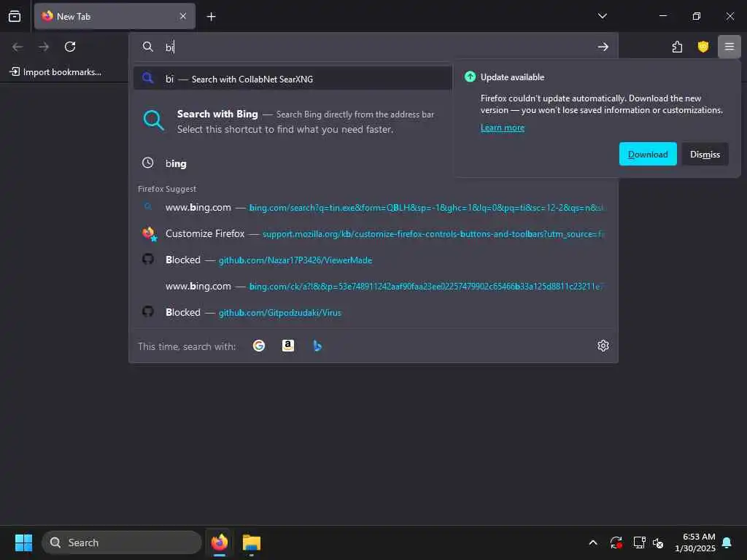This screenshot has width=747, height=560.
Task: Click the sync tray icon with red dot
Action: tap(616, 542)
